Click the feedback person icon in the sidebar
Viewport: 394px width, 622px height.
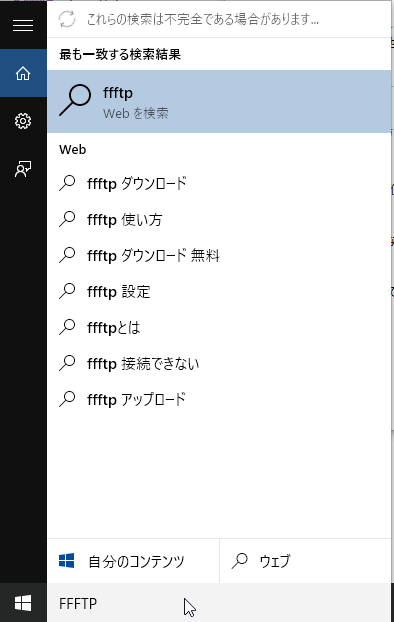(x=23, y=169)
